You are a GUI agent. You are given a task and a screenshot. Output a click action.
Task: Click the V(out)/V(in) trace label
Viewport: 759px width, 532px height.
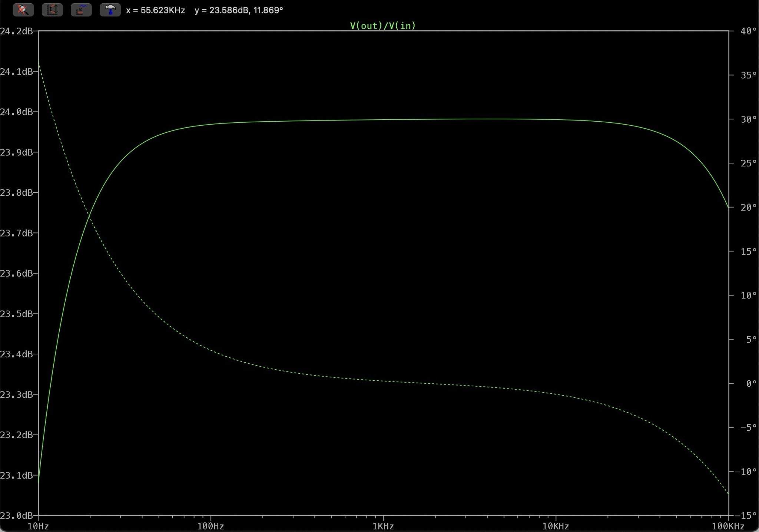(x=383, y=26)
